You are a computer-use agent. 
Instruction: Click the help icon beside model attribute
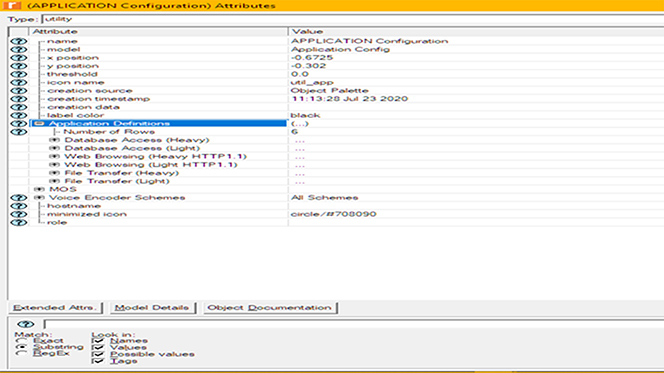click(x=19, y=50)
